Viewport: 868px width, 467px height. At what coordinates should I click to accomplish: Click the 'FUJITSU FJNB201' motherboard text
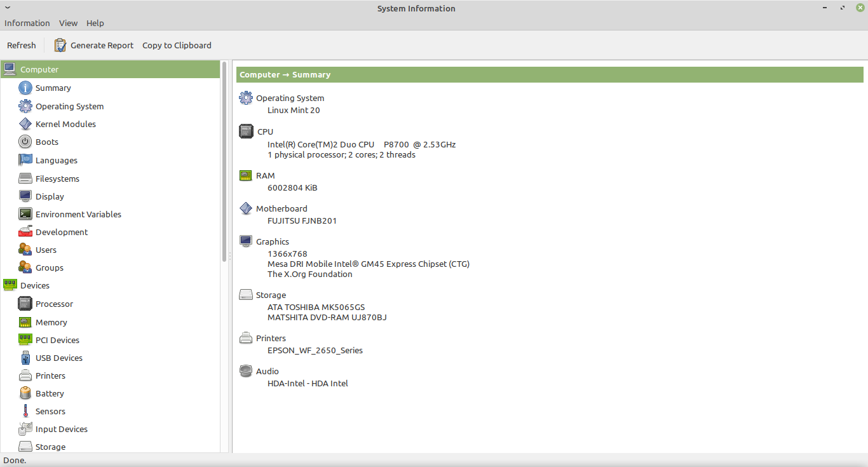[302, 220]
